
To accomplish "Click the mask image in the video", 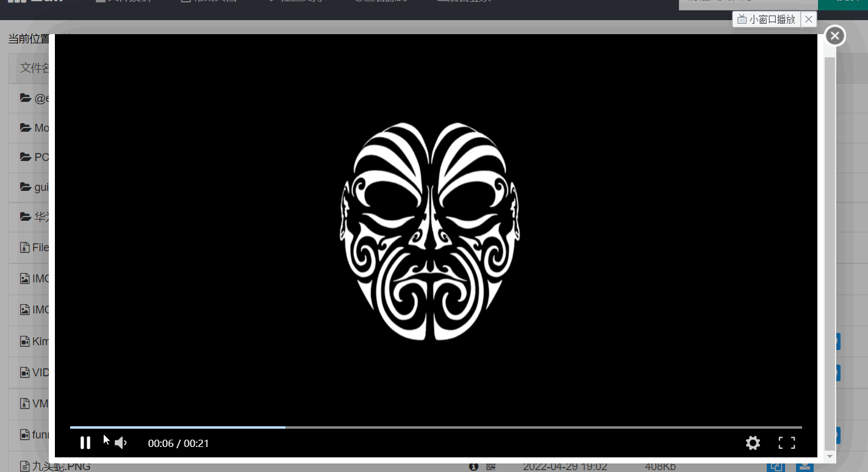I will [x=431, y=231].
